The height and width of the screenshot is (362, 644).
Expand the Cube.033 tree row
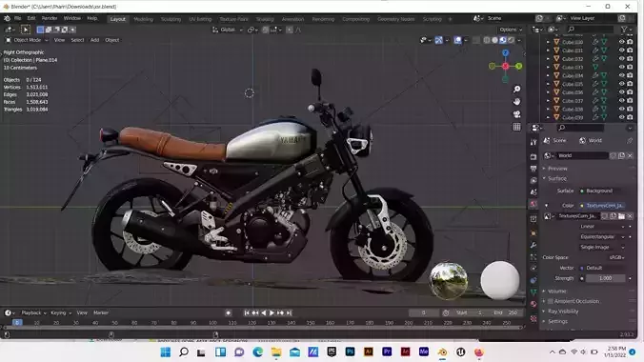pyautogui.click(x=548, y=67)
